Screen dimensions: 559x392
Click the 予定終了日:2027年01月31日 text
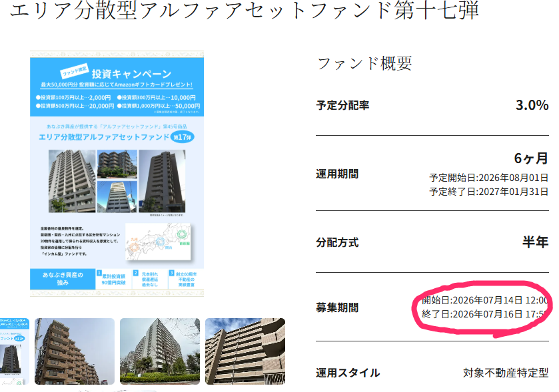click(489, 192)
